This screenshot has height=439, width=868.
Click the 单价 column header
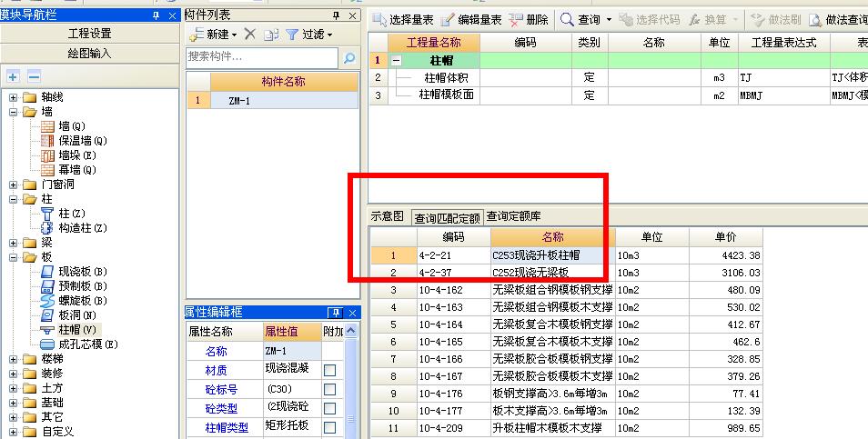click(726, 237)
